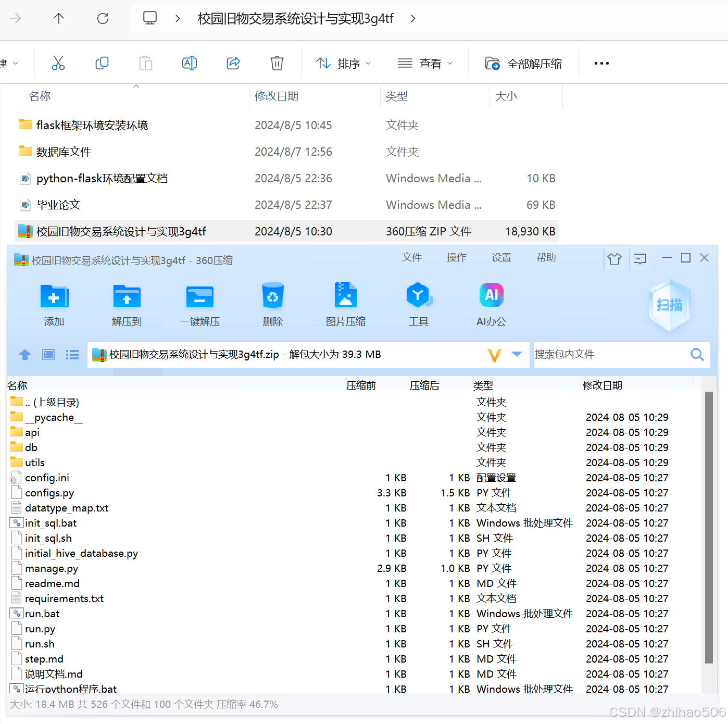728x724 pixels.
Task: Click the cut scissors icon in Explorer
Action: click(58, 64)
